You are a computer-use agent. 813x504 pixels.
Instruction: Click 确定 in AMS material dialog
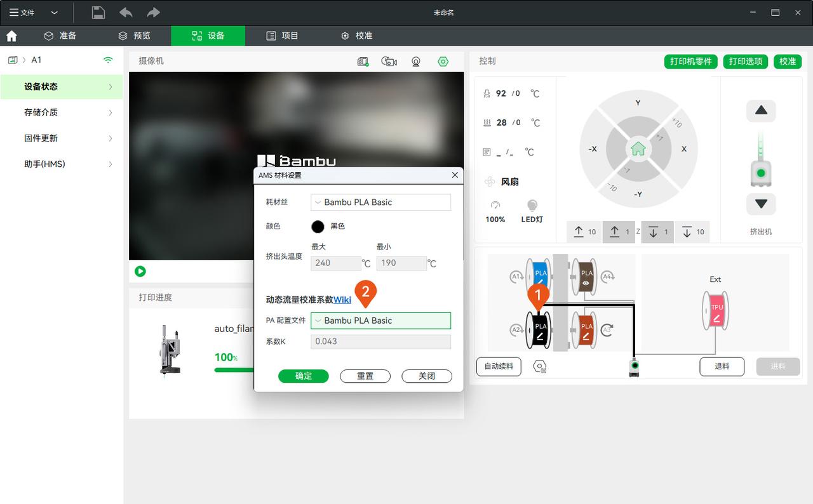304,376
